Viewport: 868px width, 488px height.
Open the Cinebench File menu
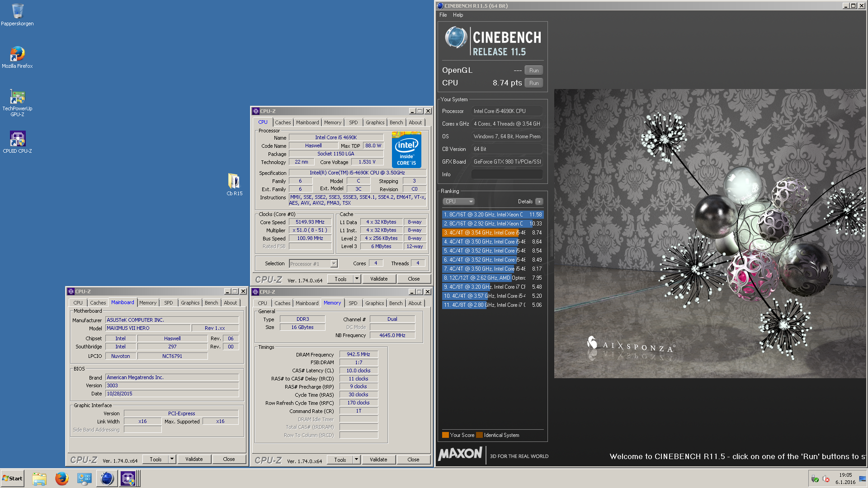coord(443,15)
